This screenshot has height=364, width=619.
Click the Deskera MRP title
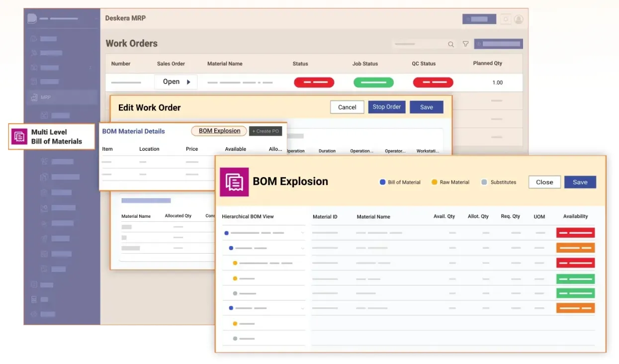[x=125, y=18]
